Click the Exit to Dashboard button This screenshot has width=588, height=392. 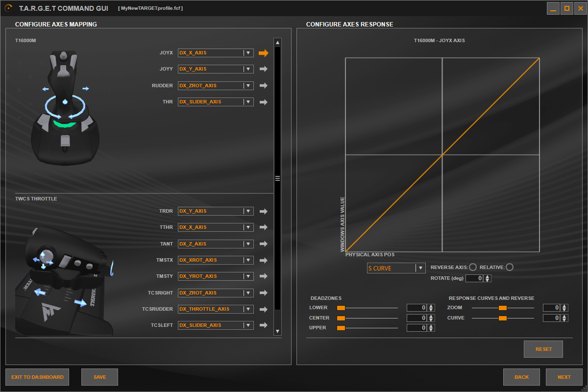(x=37, y=377)
